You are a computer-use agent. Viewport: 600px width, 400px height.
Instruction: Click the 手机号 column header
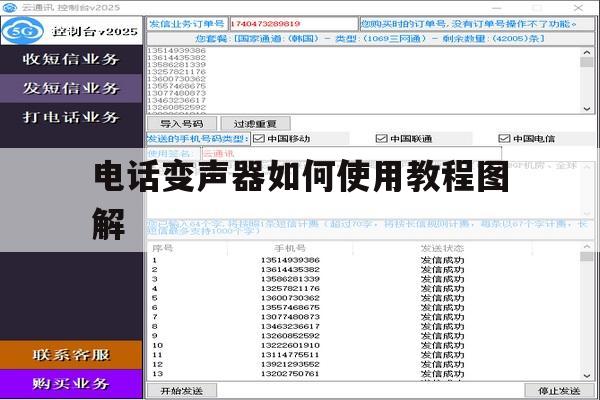click(x=290, y=248)
